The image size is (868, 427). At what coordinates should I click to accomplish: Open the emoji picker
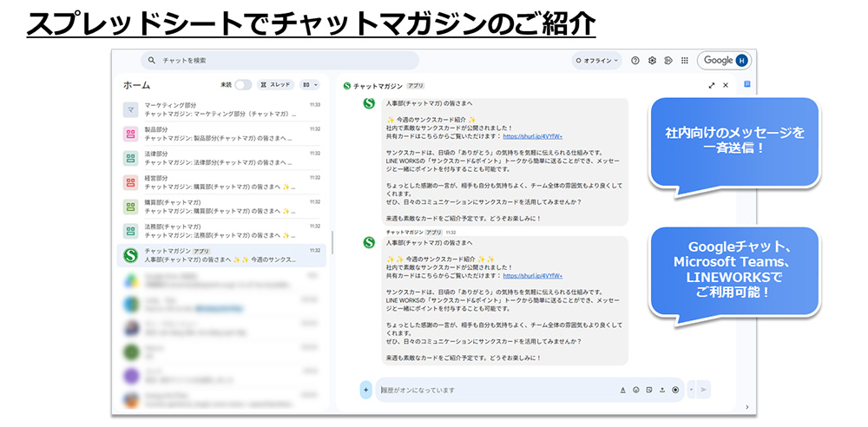coord(636,390)
